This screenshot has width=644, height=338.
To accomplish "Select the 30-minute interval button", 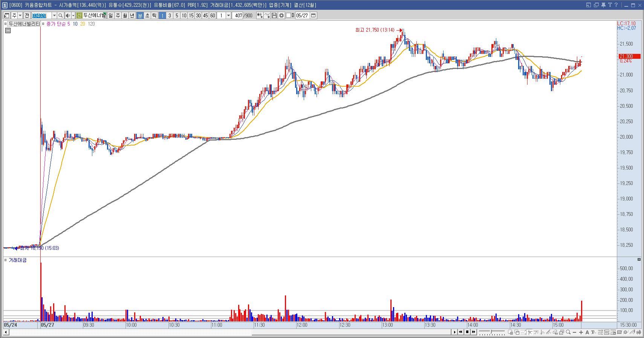I will (198, 15).
